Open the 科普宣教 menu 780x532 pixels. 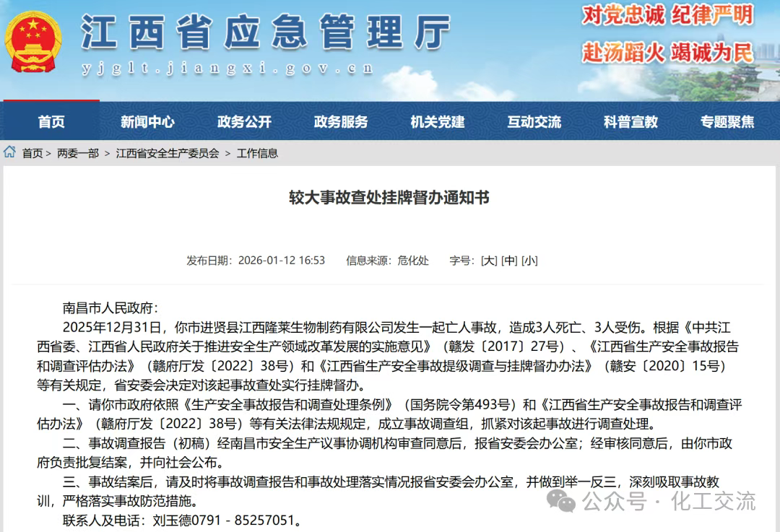631,122
